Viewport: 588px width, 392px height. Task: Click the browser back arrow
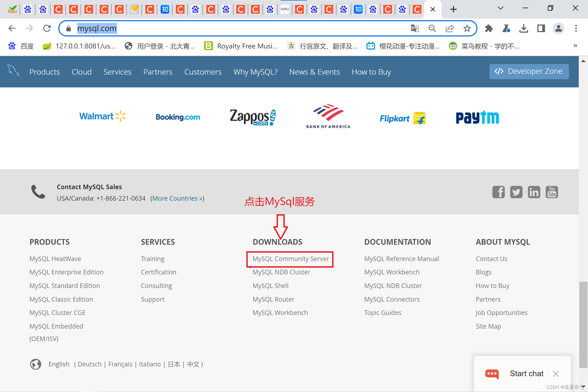click(12, 28)
